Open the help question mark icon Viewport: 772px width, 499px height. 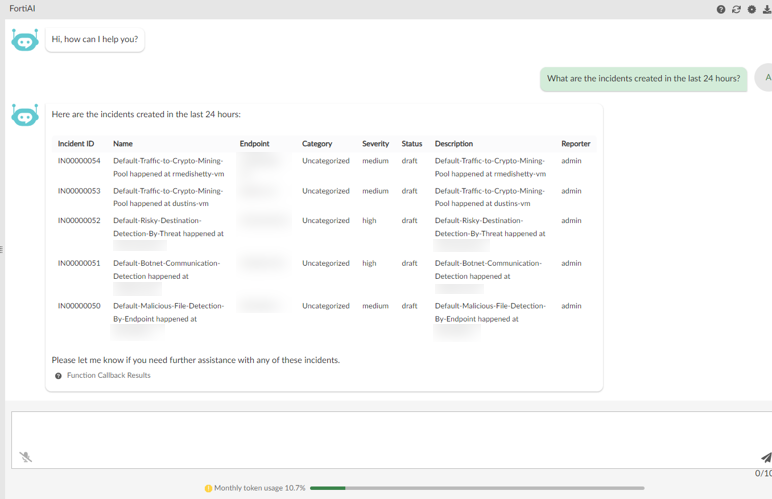pyautogui.click(x=721, y=9)
